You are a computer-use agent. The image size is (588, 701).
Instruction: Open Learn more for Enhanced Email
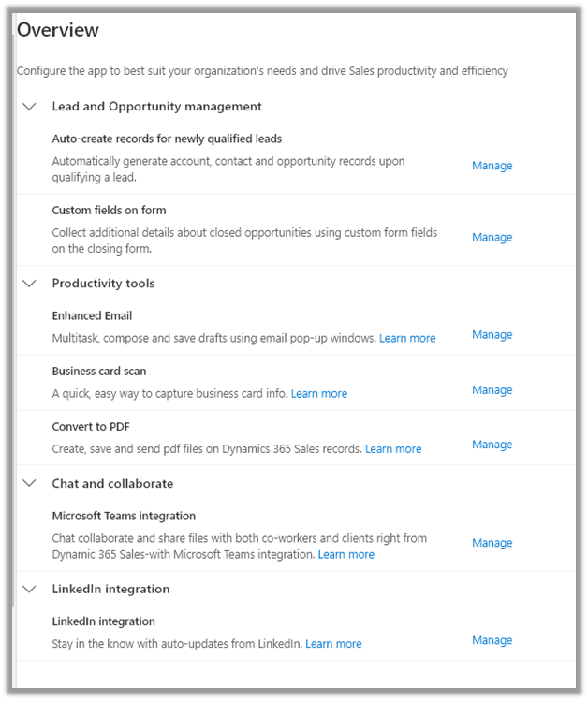tap(407, 338)
